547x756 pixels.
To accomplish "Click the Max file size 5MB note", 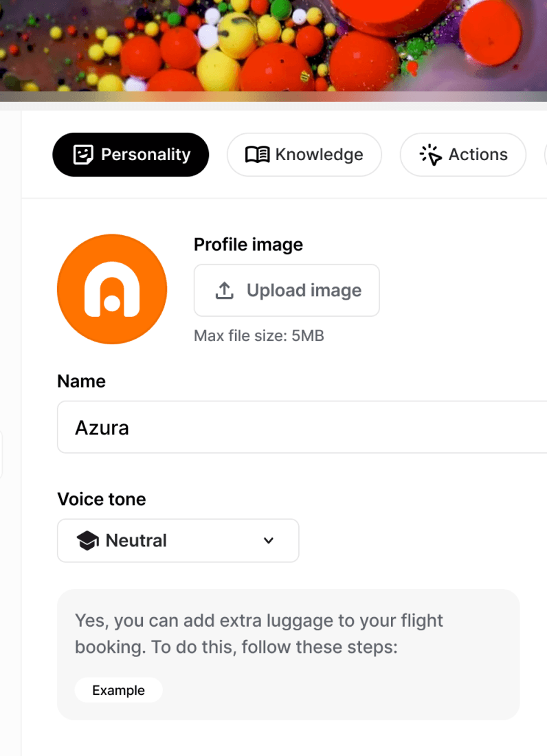I will tap(259, 336).
